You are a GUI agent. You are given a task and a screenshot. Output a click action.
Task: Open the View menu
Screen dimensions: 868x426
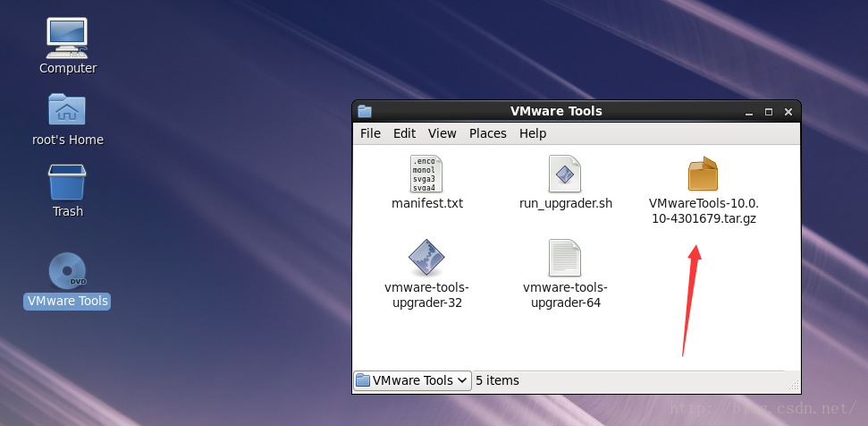click(x=442, y=133)
